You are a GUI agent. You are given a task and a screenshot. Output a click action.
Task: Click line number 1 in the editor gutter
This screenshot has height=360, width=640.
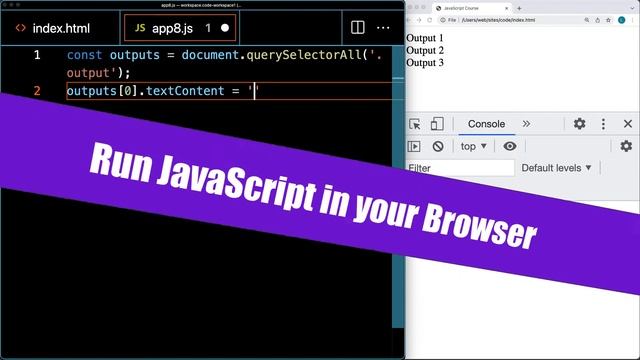point(37,55)
